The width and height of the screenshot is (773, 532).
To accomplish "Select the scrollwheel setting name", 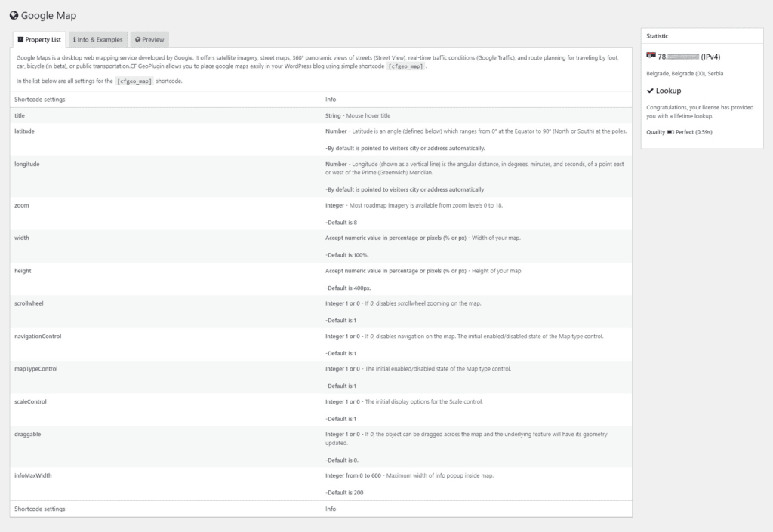I will (29, 303).
